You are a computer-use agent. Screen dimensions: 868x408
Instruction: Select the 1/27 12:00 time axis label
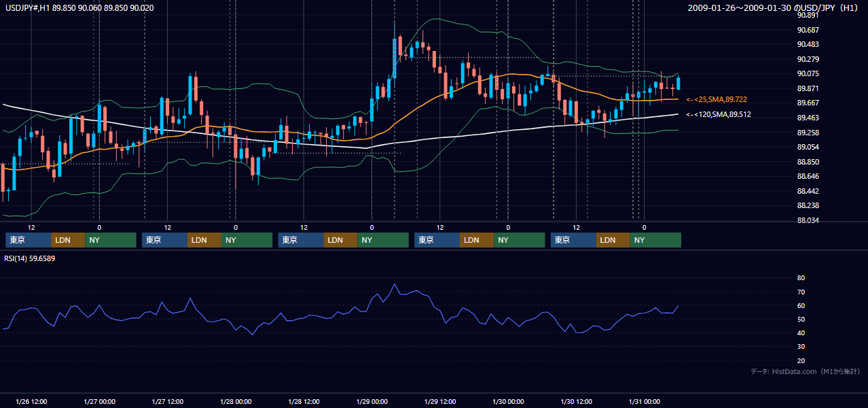pos(168,401)
